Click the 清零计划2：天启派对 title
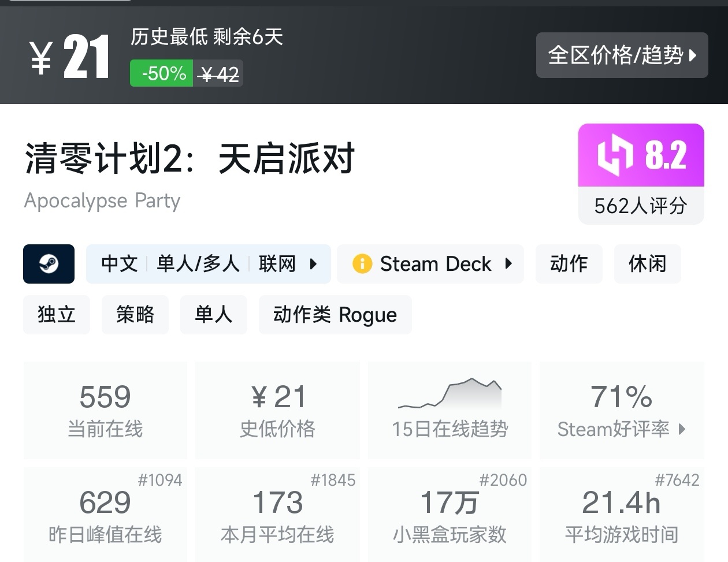This screenshot has height=562, width=728. 190,158
